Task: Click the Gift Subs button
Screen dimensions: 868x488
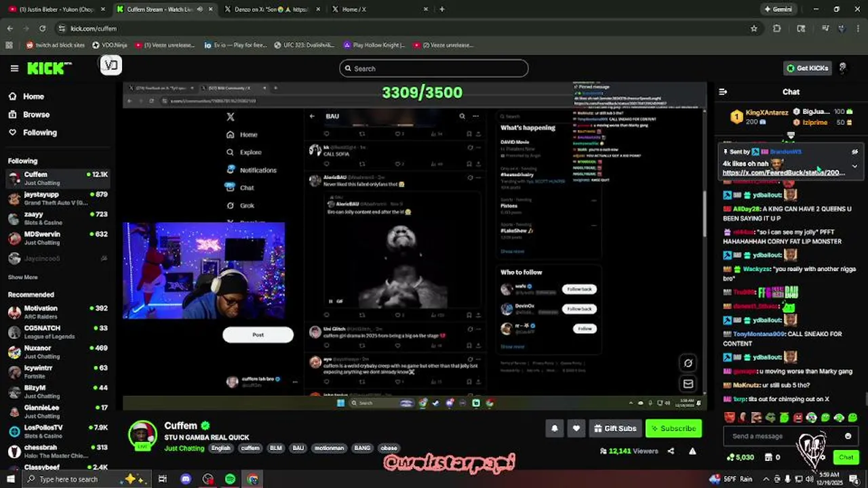Action: pyautogui.click(x=614, y=428)
